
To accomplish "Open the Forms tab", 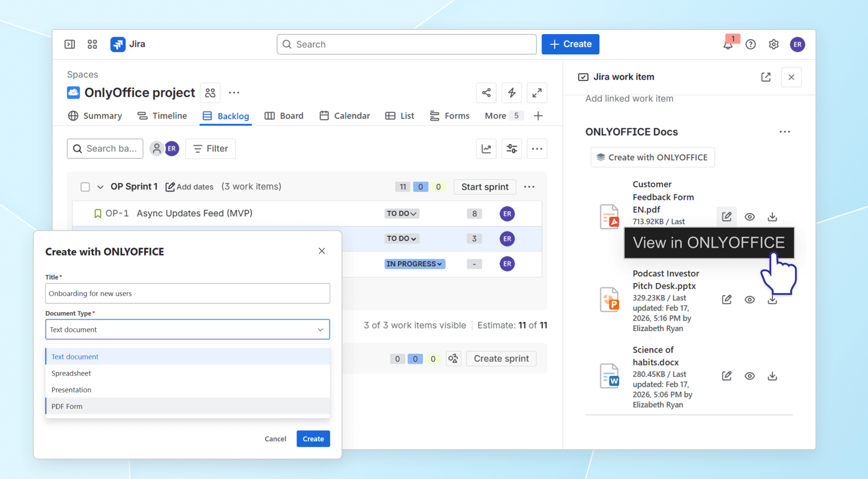I will [x=449, y=115].
